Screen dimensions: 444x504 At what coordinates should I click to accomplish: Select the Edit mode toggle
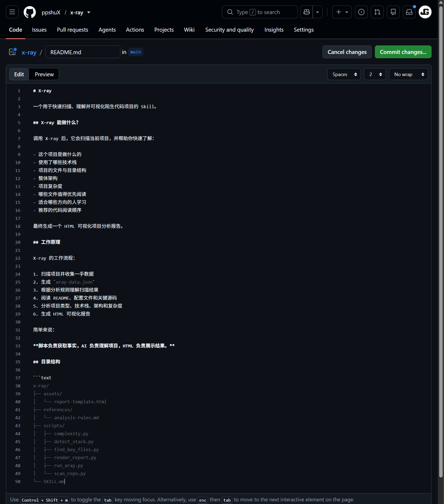19,74
